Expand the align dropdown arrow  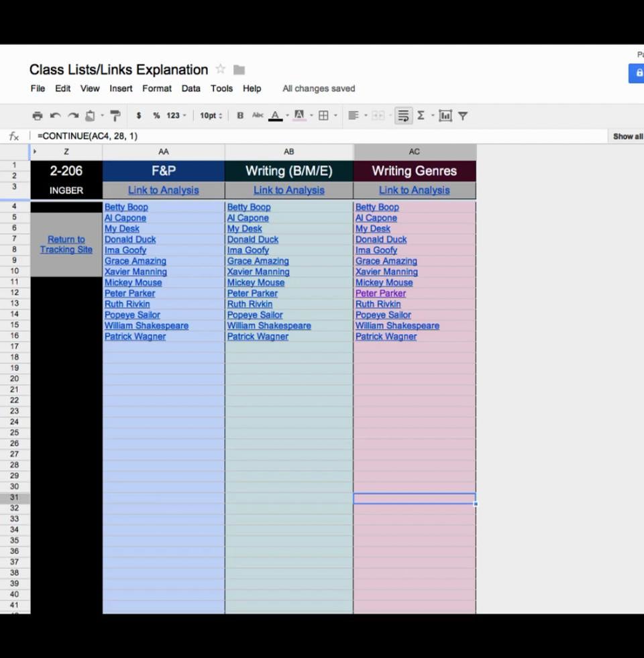click(366, 115)
